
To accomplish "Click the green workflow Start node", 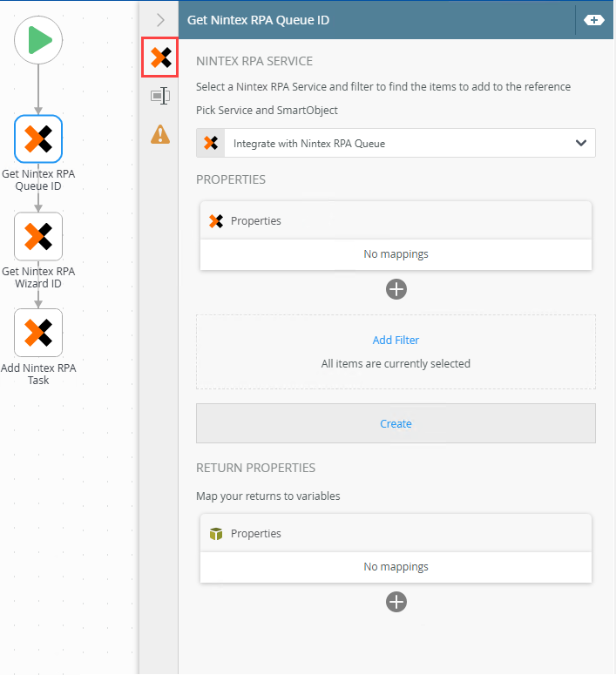I will coord(38,40).
